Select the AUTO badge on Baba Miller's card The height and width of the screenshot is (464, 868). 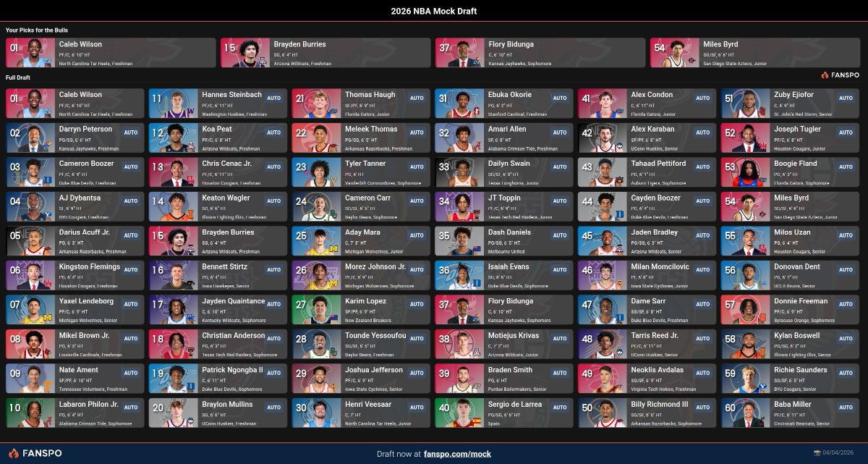[847, 408]
